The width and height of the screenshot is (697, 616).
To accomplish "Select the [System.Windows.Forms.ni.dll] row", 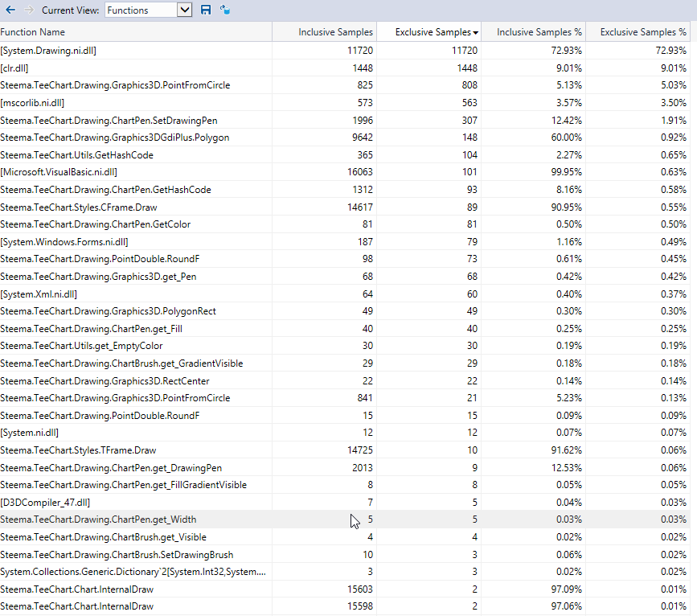I will point(345,242).
